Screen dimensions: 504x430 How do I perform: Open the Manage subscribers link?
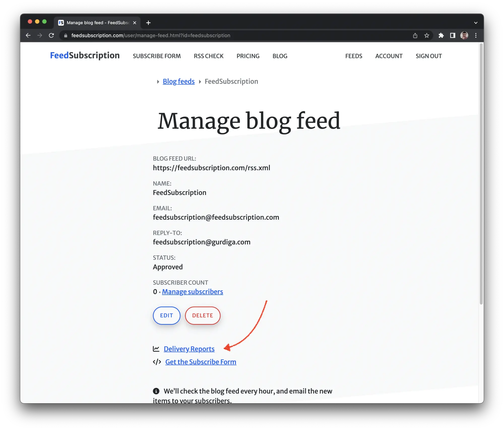(x=193, y=291)
